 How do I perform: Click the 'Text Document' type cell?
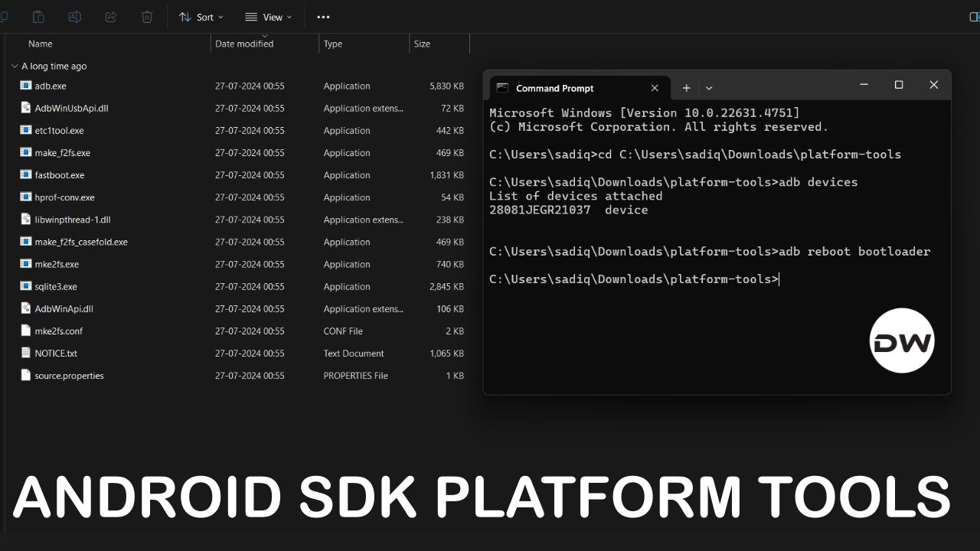click(x=354, y=353)
